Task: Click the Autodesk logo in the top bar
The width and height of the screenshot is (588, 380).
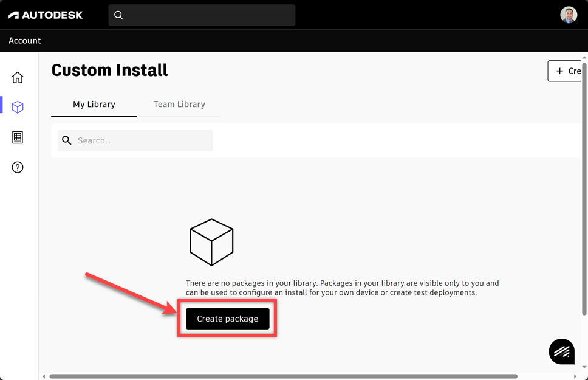Action: pyautogui.click(x=45, y=15)
